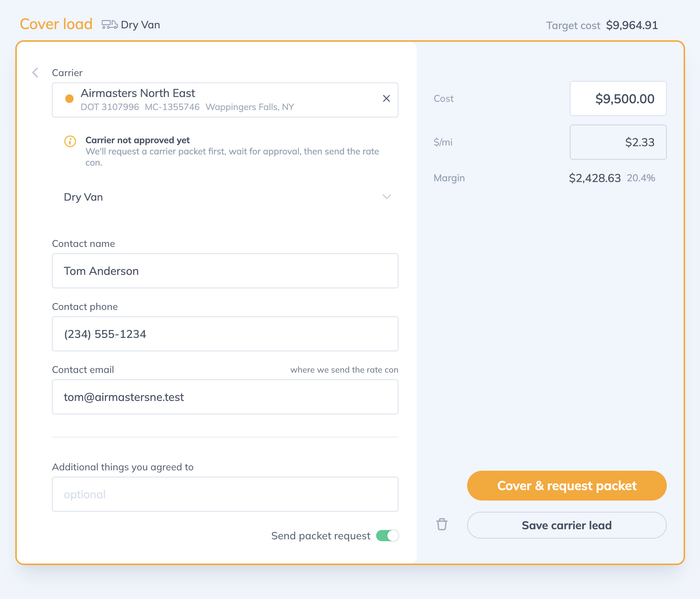The image size is (700, 599).
Task: Clear the selected Airmasters North East carrier
Action: point(386,98)
